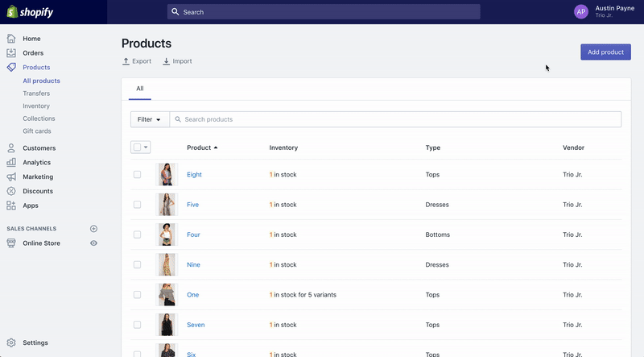The image size is (644, 357).
Task: Click the Search products field
Action: [x=395, y=119]
